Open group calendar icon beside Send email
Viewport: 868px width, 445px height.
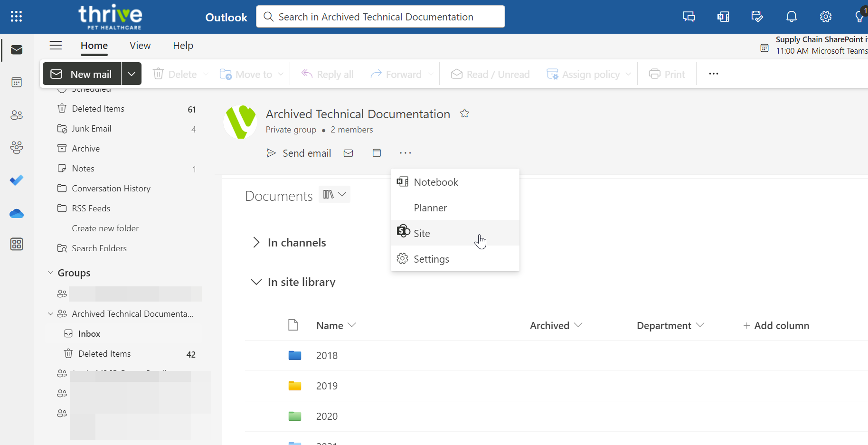[x=377, y=153]
